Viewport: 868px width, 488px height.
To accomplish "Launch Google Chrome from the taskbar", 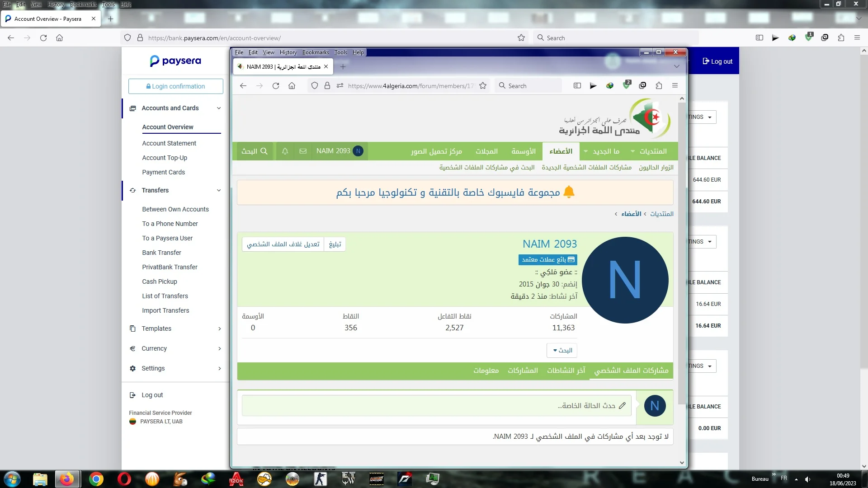I will point(96,479).
